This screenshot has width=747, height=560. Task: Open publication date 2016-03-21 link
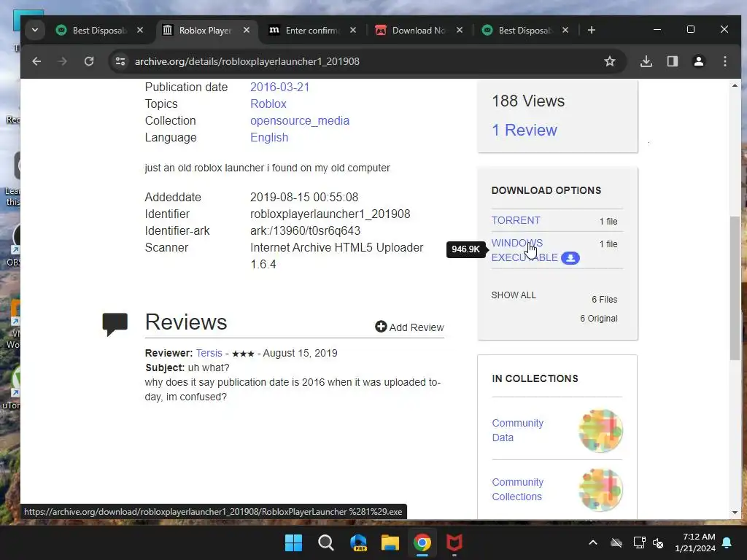coord(279,87)
